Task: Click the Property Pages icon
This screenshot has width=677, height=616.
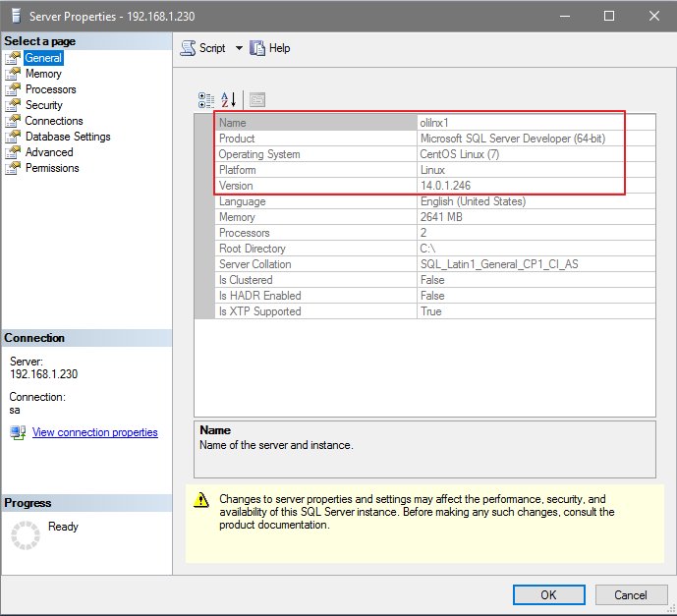Action: [257, 99]
